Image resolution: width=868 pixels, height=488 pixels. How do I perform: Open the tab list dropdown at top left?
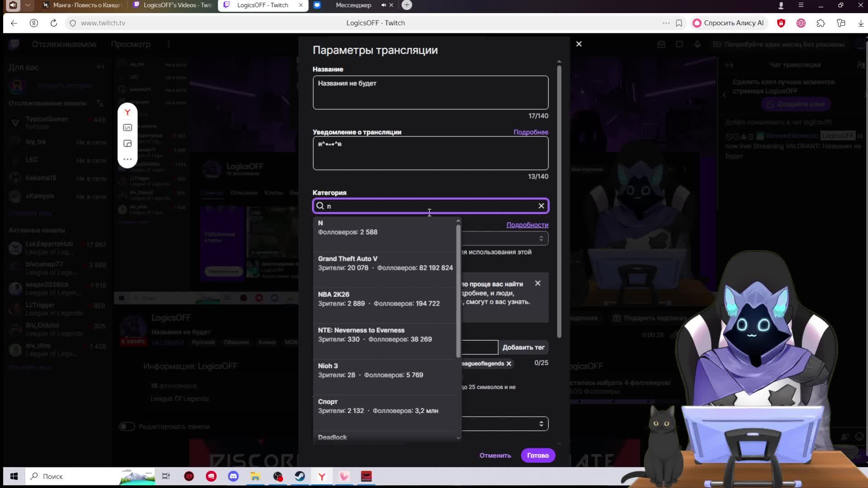(28, 5)
